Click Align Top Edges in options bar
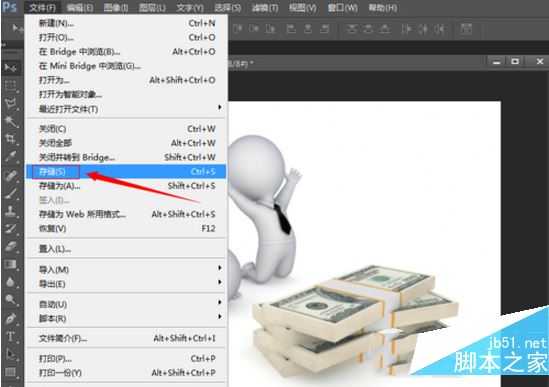The image size is (549, 387). [x=237, y=29]
